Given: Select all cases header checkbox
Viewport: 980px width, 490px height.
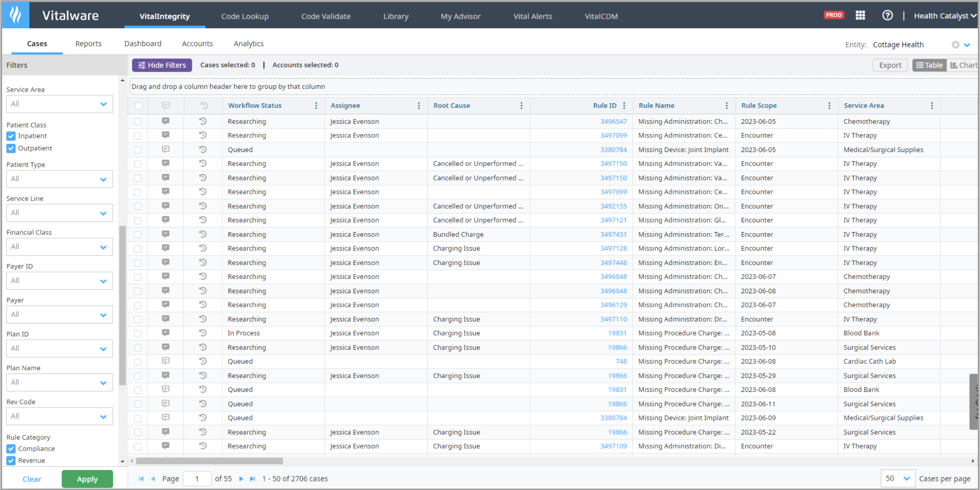Looking at the screenshot, I should [x=138, y=106].
